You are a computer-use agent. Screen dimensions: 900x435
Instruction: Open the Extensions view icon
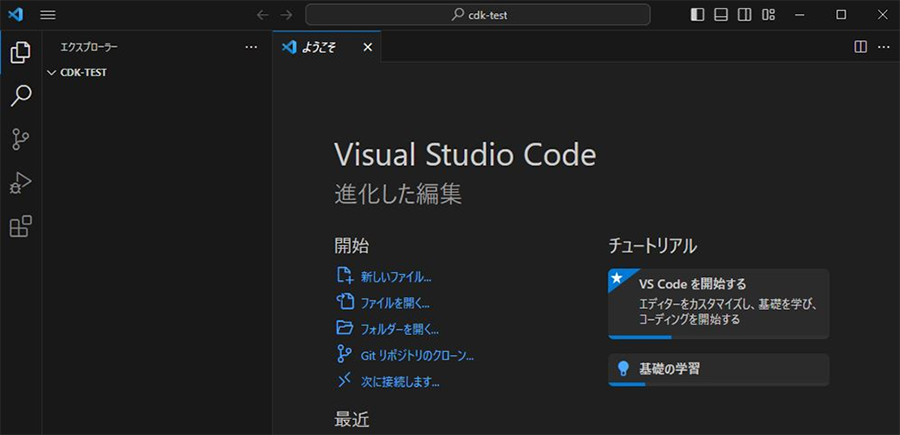coord(21,227)
